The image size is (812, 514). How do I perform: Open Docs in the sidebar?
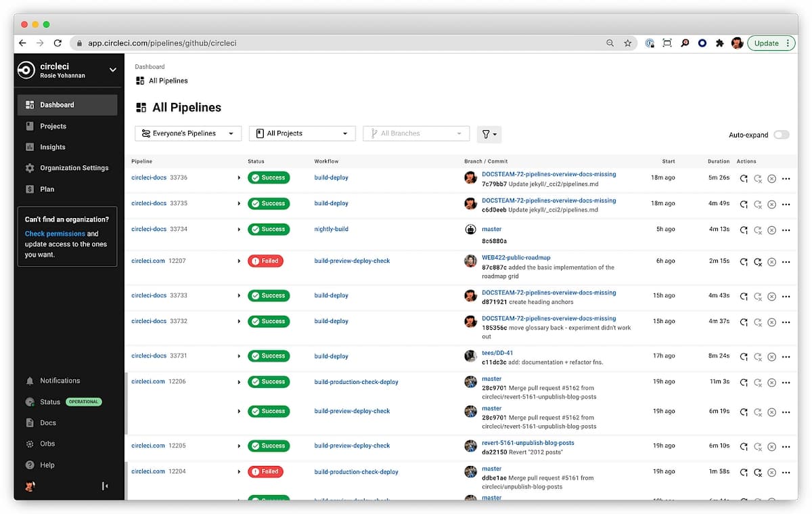coord(47,423)
